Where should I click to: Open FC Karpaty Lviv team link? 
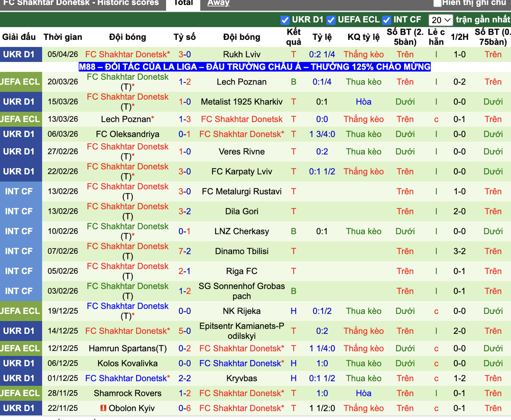(242, 172)
